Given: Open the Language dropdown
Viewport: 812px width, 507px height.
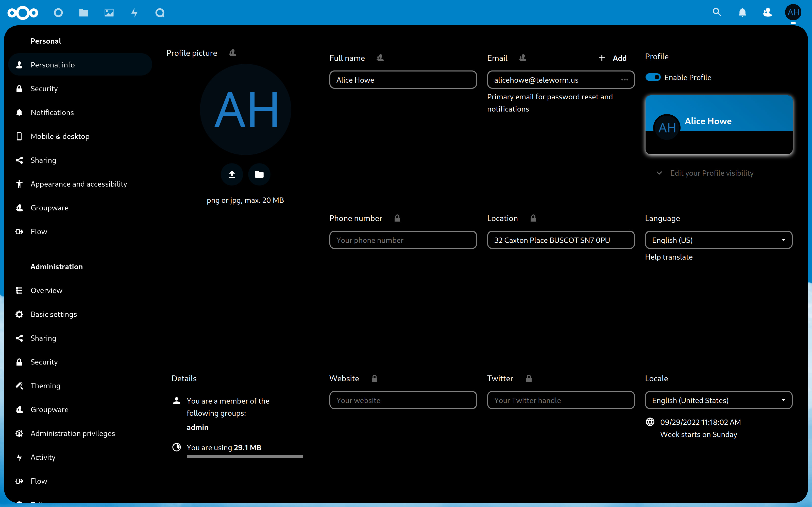Looking at the screenshot, I should tap(718, 240).
